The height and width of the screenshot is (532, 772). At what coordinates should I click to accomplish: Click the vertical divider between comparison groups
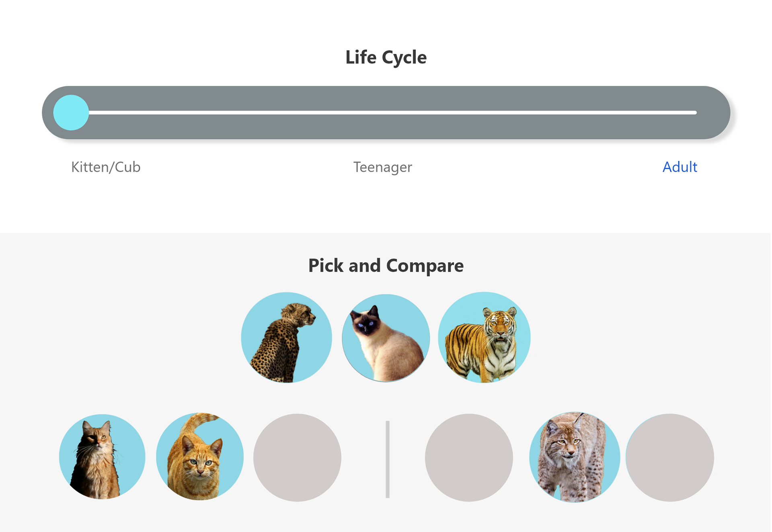click(x=388, y=459)
